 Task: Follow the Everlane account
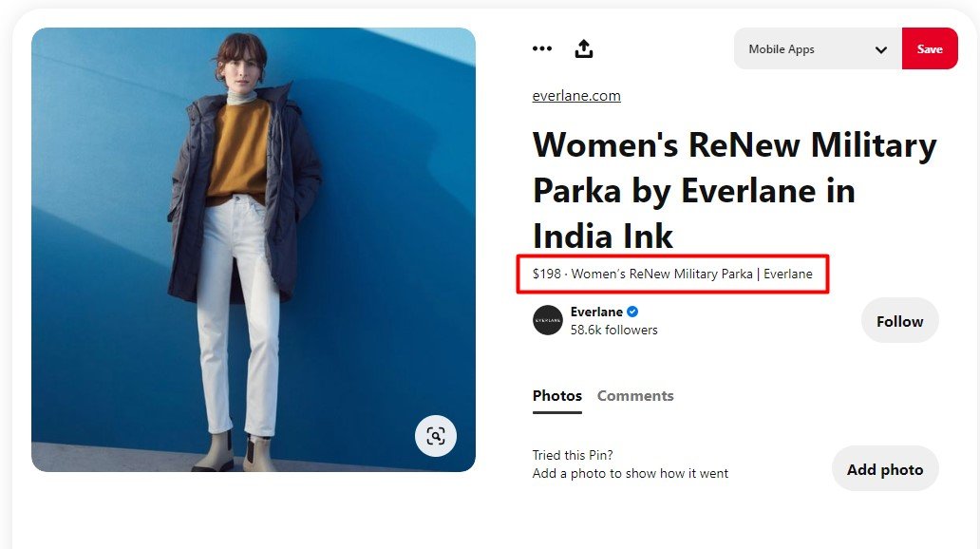(899, 320)
